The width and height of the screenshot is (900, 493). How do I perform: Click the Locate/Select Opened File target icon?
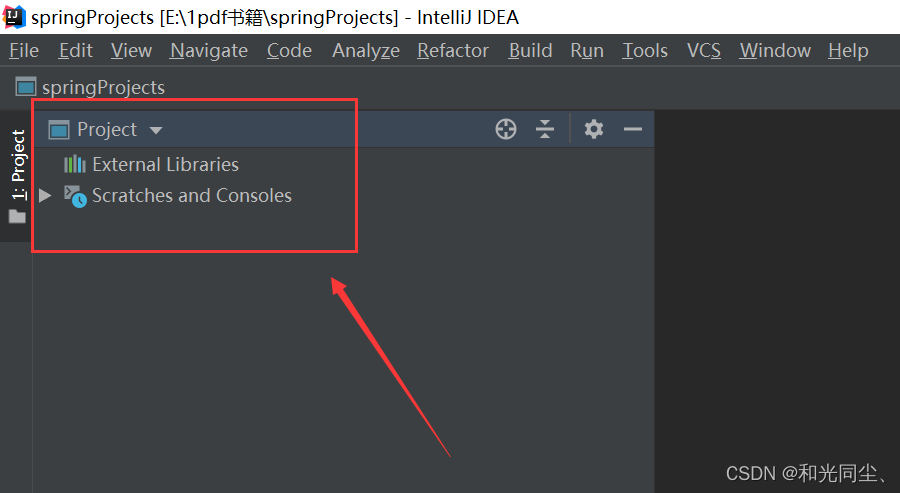(x=506, y=129)
